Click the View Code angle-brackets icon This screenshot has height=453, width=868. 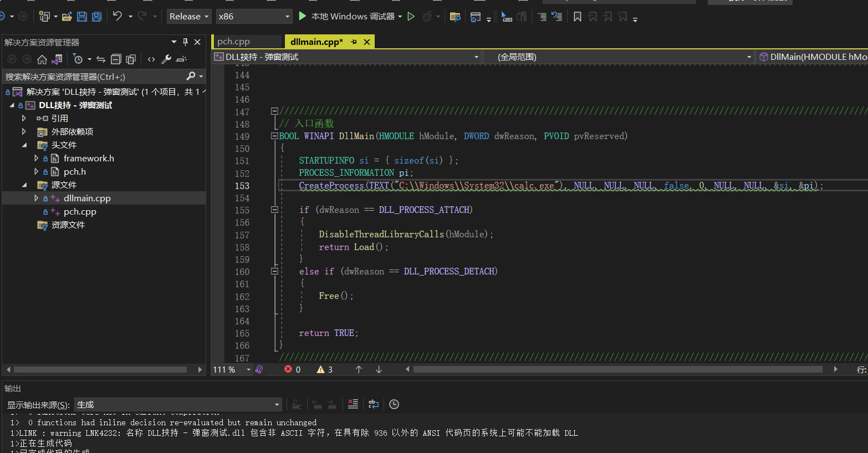151,59
